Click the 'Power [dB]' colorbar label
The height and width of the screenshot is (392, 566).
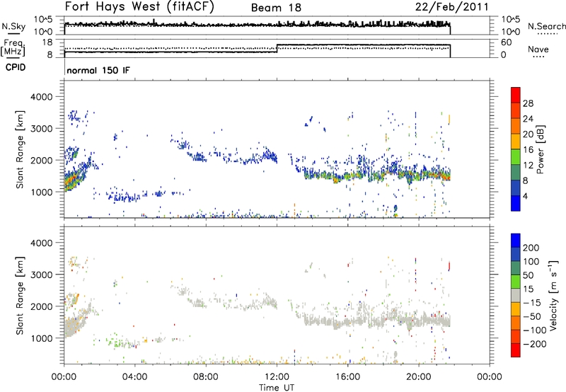point(541,149)
